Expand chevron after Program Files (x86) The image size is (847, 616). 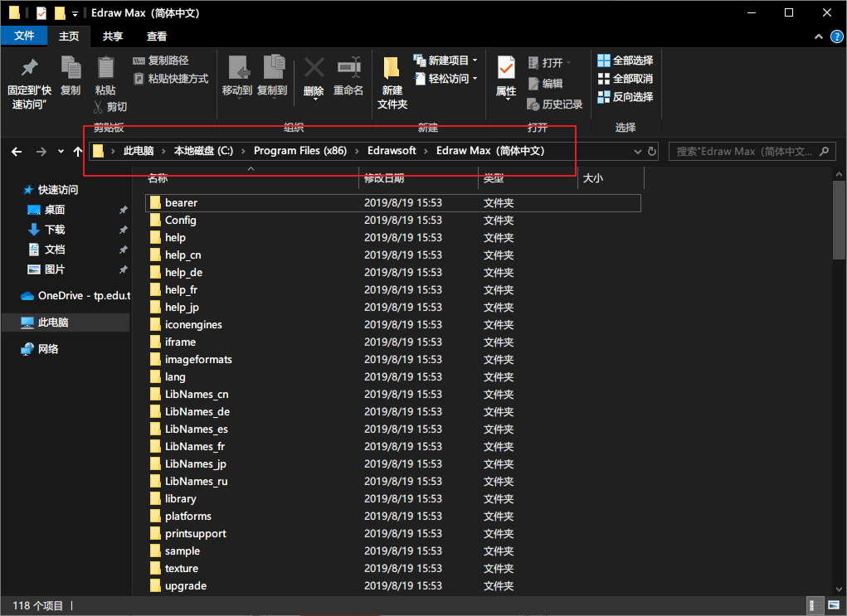tap(357, 151)
